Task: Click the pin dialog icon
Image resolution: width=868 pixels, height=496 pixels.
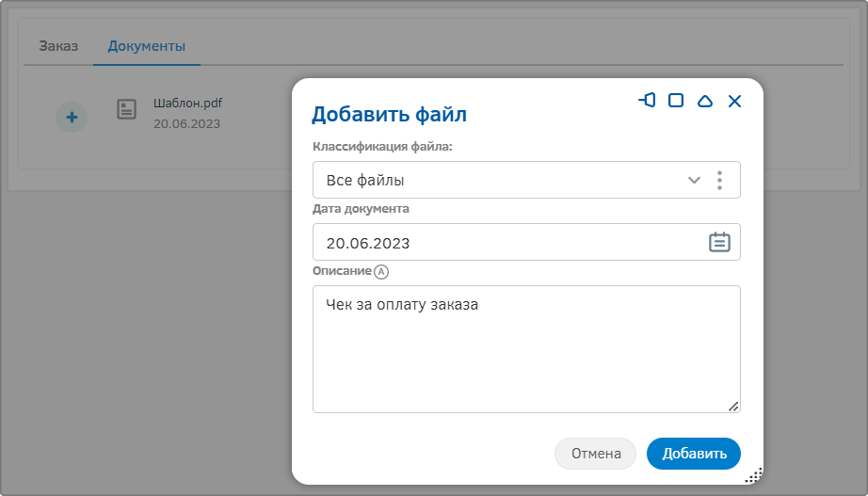Action: point(647,100)
